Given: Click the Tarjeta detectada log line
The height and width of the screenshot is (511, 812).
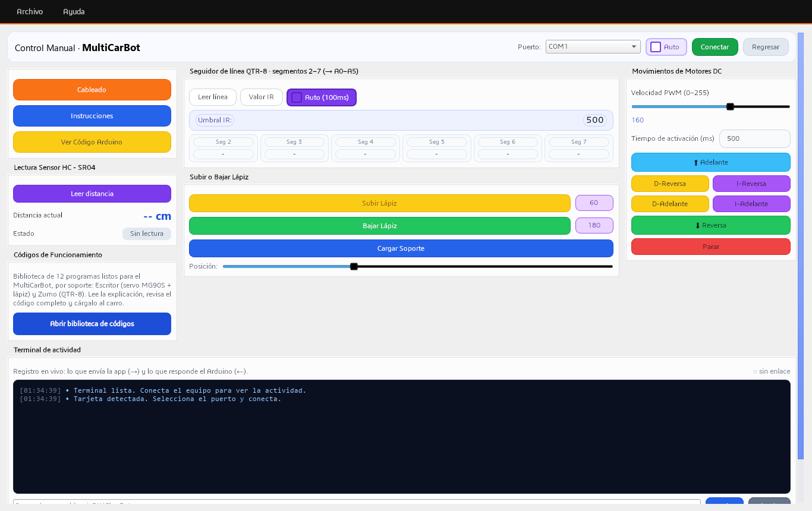Looking at the screenshot, I should 150,399.
